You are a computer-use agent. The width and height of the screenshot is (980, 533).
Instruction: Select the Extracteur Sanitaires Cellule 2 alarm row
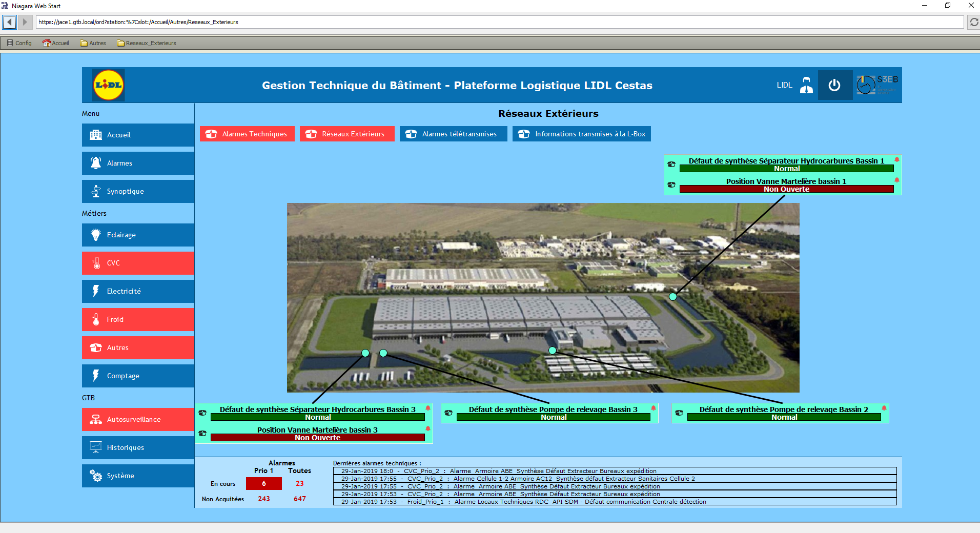tap(615, 479)
